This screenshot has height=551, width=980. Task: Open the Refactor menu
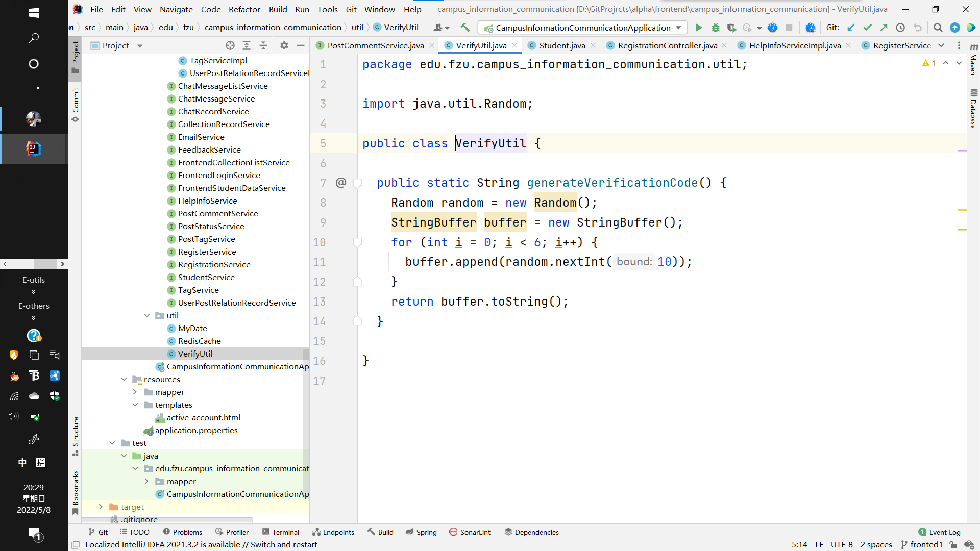point(244,9)
